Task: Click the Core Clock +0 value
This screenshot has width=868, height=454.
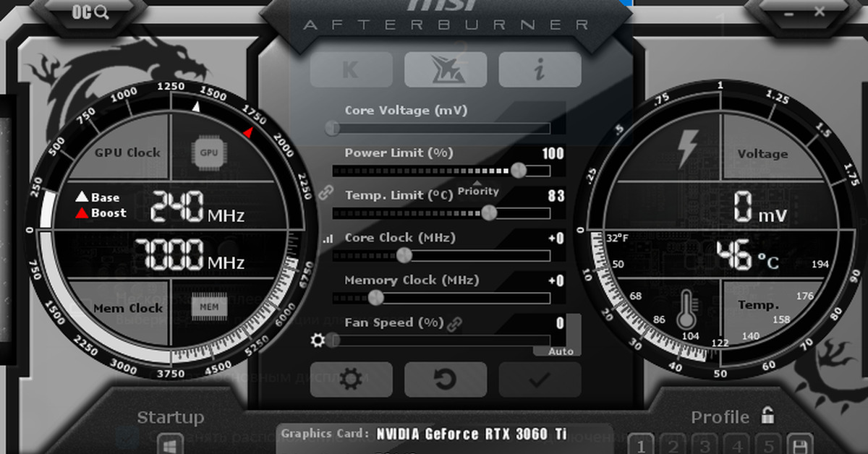Action: [x=556, y=239]
